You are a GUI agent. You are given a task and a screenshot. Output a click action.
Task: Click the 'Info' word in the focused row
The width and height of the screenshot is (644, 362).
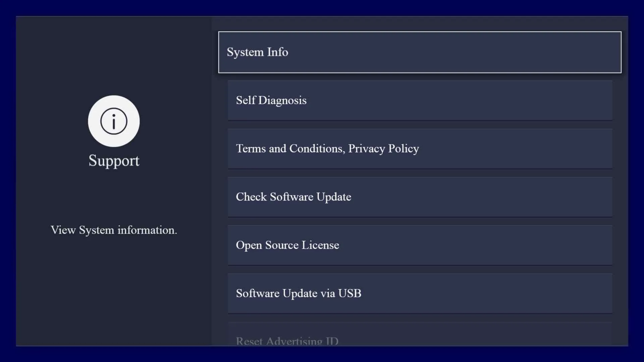click(277, 52)
